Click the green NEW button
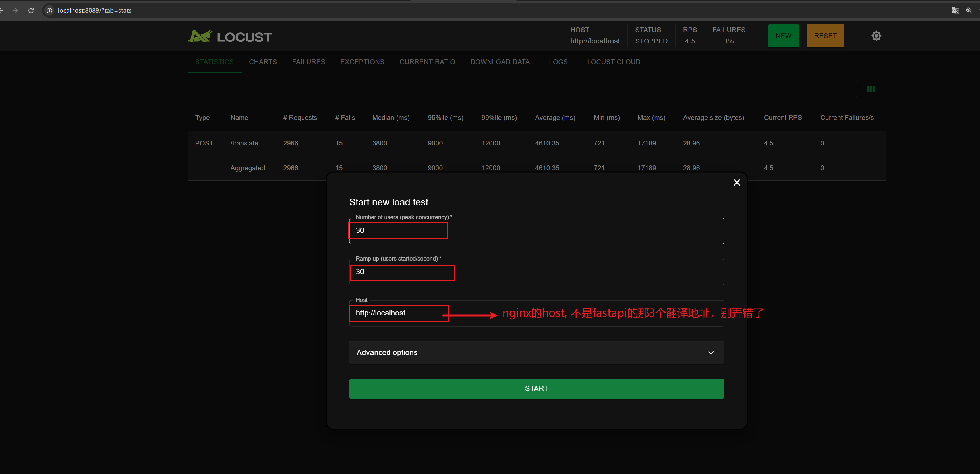Viewport: 980px width, 474px height. pyautogui.click(x=783, y=36)
